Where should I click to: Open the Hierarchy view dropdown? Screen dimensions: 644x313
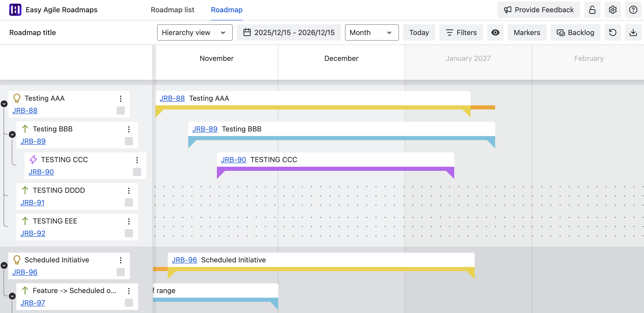195,32
